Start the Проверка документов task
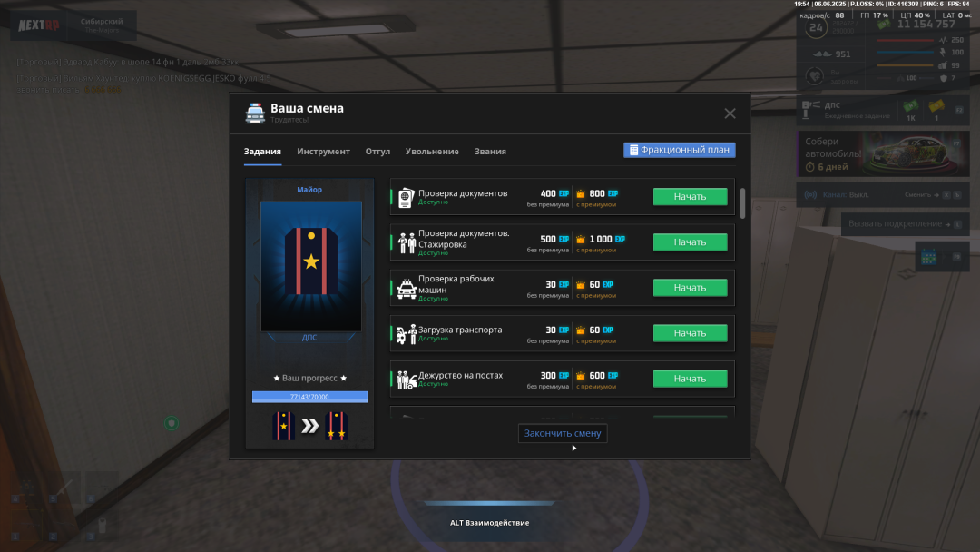Image resolution: width=980 pixels, height=552 pixels. (690, 196)
